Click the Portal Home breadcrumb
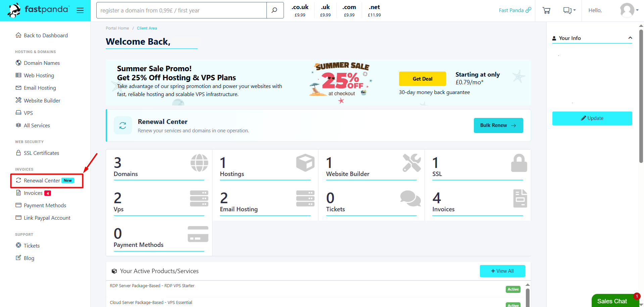Image resolution: width=644 pixels, height=307 pixels. coord(117,28)
